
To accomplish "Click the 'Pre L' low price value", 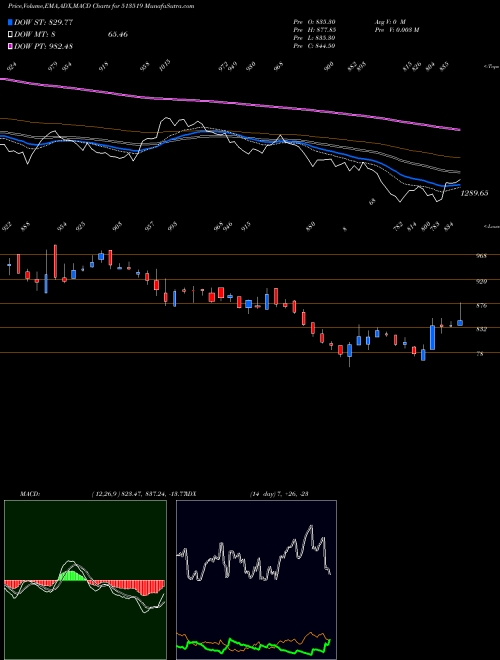I will (x=314, y=38).
